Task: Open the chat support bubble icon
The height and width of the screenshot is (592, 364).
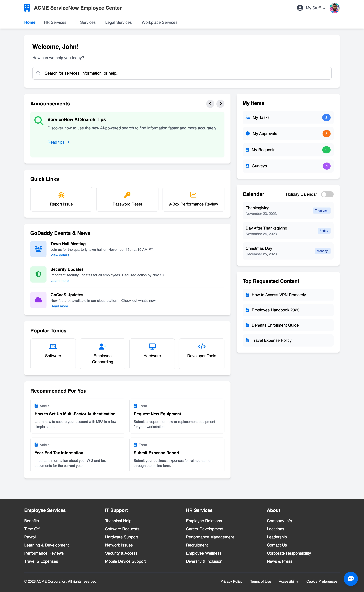Action: tap(351, 578)
